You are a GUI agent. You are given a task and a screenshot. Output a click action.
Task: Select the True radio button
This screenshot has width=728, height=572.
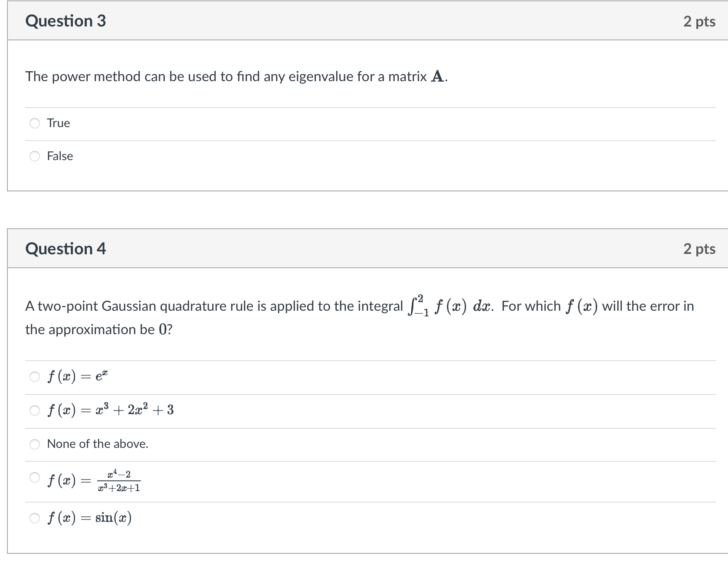(35, 123)
